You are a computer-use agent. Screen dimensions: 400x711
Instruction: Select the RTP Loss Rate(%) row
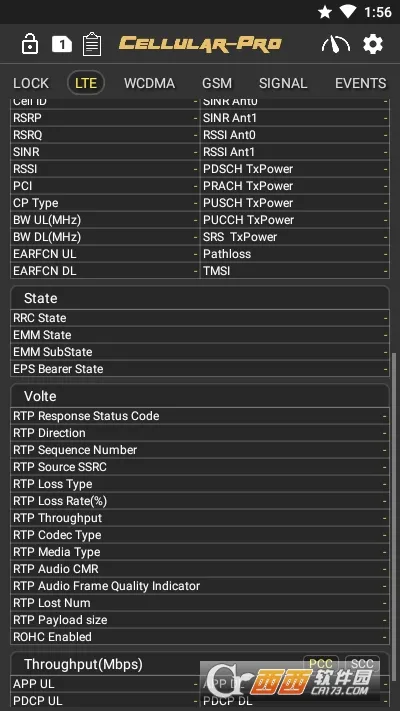coord(200,501)
